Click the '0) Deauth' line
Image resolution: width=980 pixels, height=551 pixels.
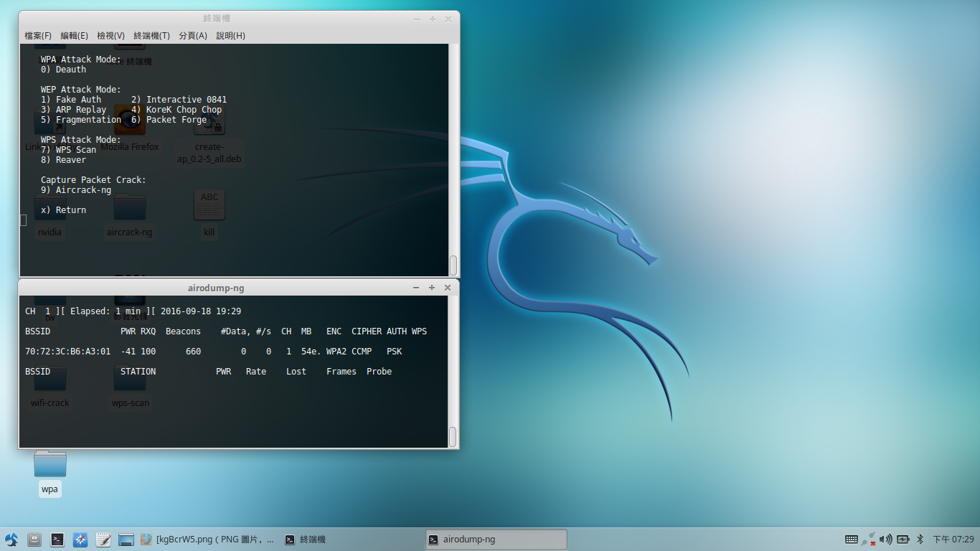click(63, 70)
